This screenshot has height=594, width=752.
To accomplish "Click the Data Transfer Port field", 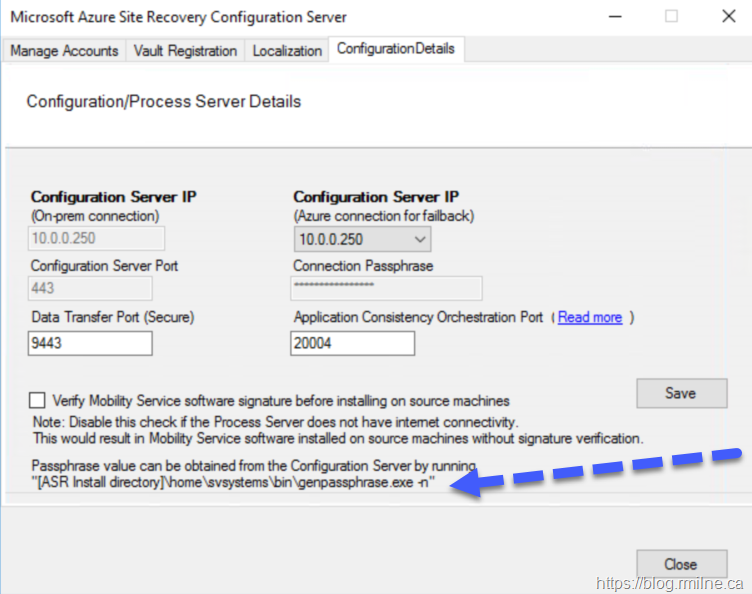I will tap(90, 343).
